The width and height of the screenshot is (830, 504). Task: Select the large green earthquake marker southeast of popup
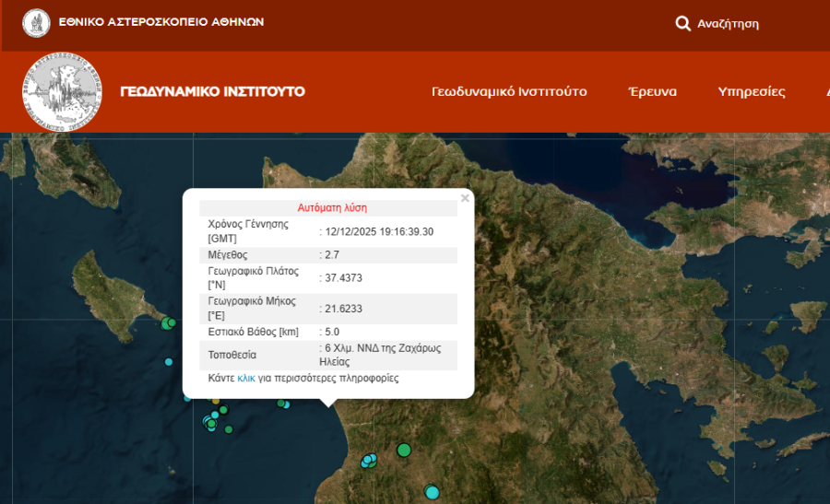[x=404, y=450]
